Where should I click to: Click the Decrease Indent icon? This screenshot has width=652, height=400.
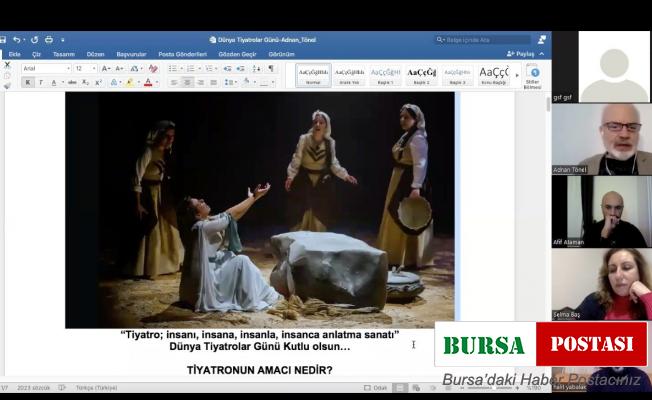pos(227,68)
